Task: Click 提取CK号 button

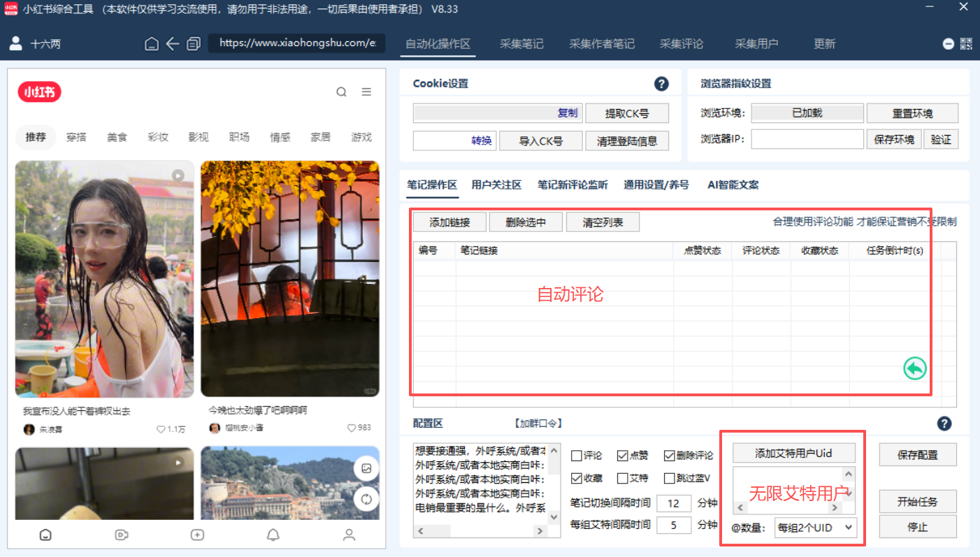Action: (627, 113)
